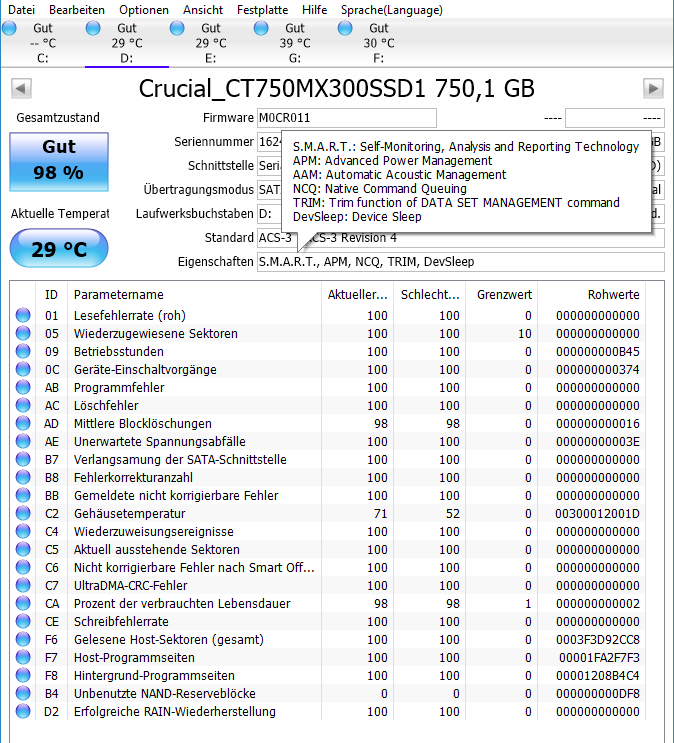
Task: Select threshold value 10 in row 05
Action: point(524,334)
